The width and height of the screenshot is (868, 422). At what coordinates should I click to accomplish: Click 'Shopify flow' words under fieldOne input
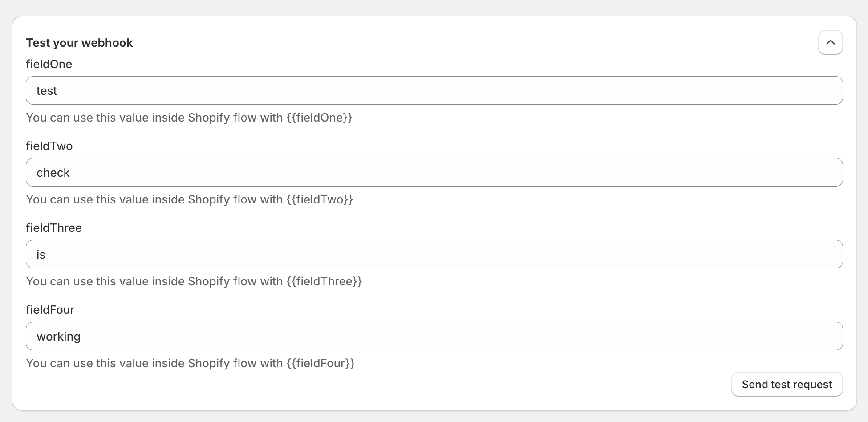(x=222, y=118)
